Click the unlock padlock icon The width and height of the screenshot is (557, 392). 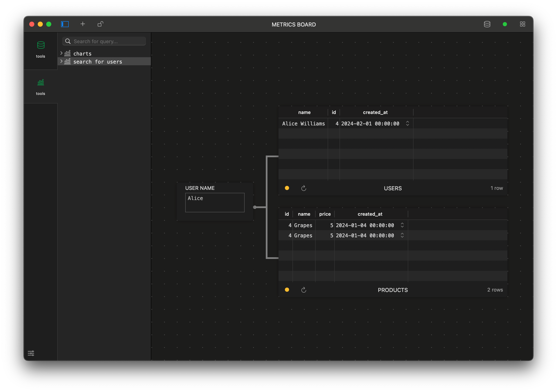(x=100, y=24)
